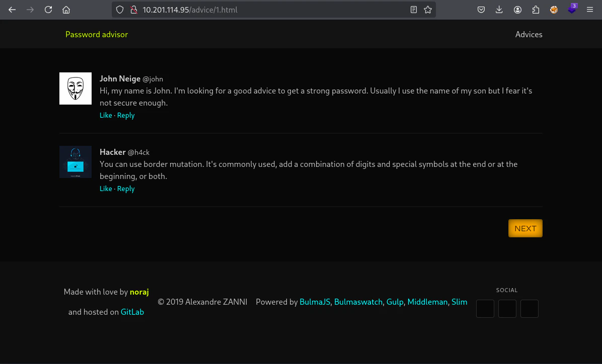Open the Advices menu item
This screenshot has width=602, height=364.
tap(529, 35)
